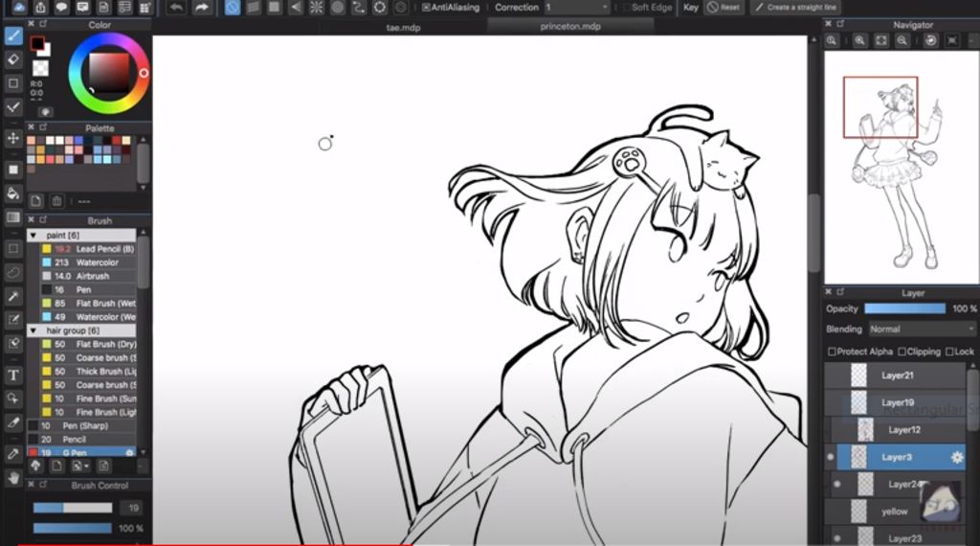Collapse the paint [6] brush group
This screenshot has height=546, width=980.
click(x=33, y=235)
